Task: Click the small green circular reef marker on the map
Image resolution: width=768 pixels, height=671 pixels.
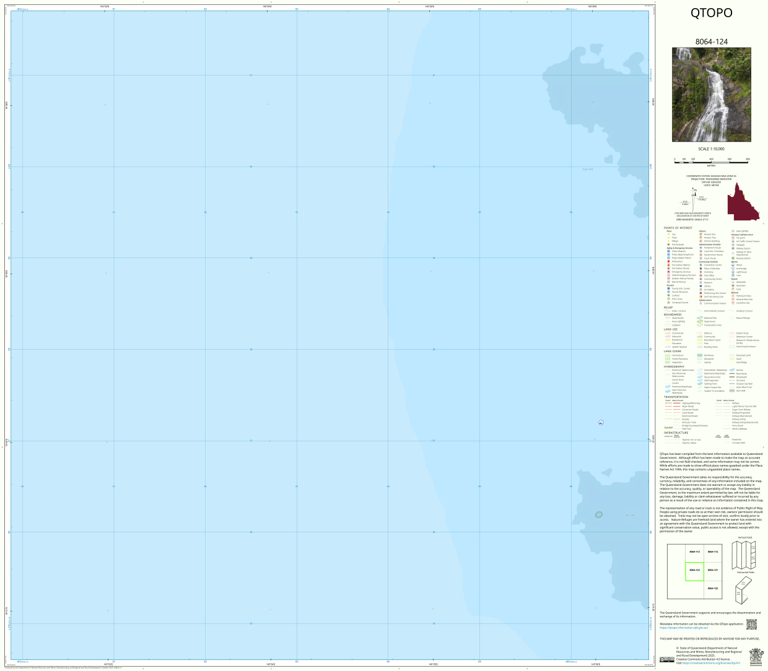Action: [599, 515]
